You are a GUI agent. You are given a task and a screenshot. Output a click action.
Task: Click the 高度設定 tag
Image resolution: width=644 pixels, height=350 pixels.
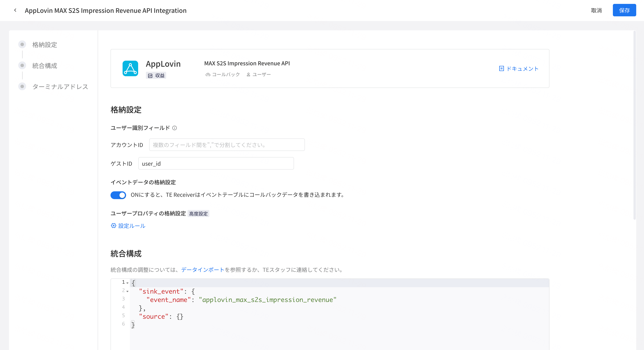[198, 213]
